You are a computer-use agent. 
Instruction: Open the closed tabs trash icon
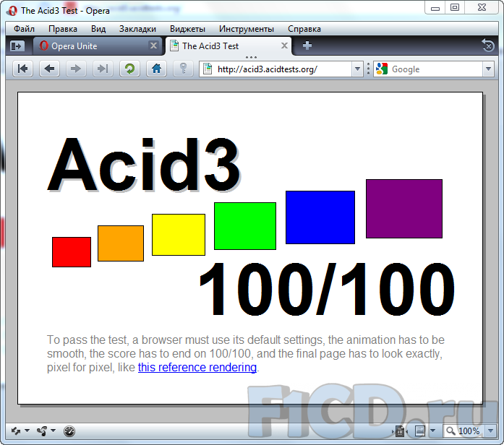(x=488, y=46)
